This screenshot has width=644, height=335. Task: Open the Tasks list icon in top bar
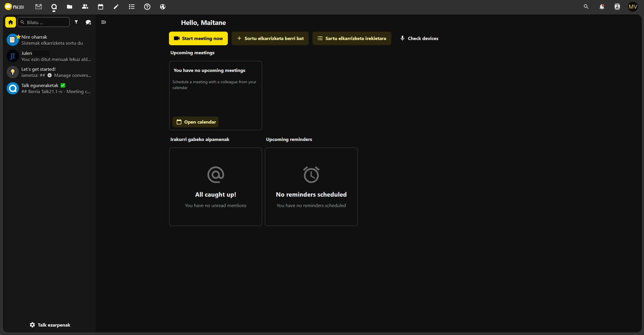point(132,7)
